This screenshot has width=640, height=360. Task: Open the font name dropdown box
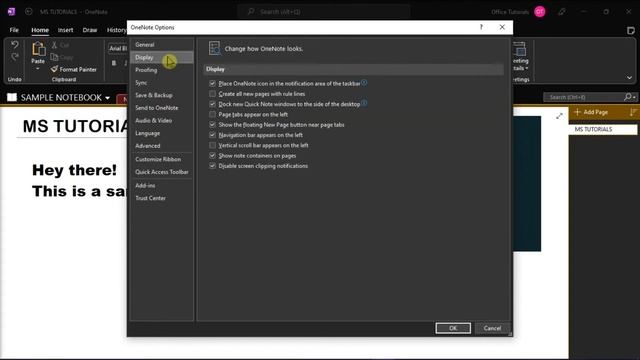coord(118,48)
